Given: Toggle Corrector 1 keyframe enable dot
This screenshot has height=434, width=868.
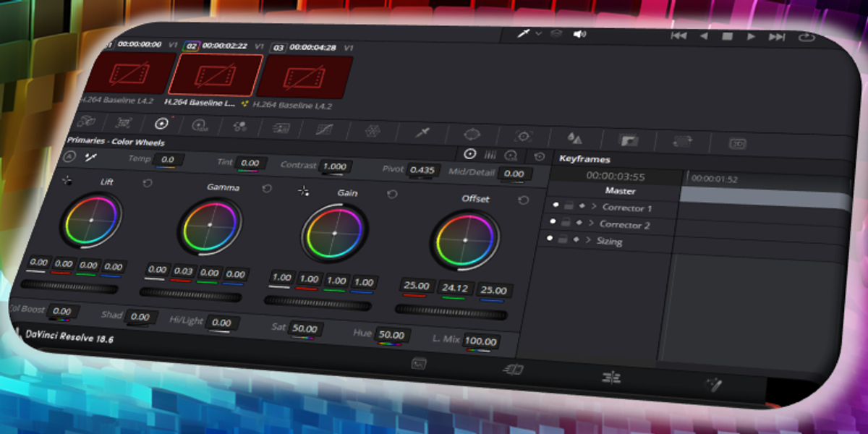Looking at the screenshot, I should tap(556, 205).
